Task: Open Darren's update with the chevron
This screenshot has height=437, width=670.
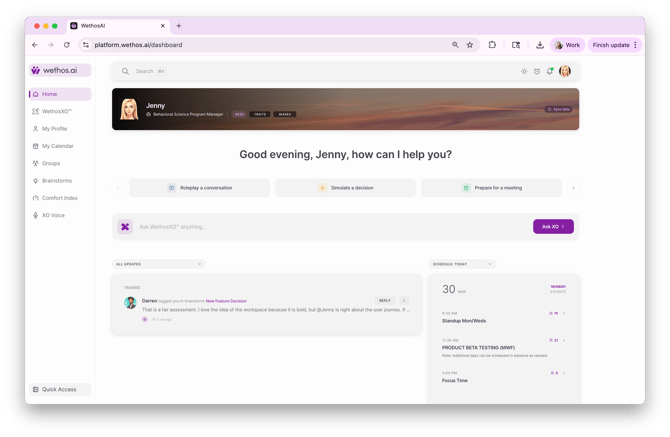Action: (404, 301)
